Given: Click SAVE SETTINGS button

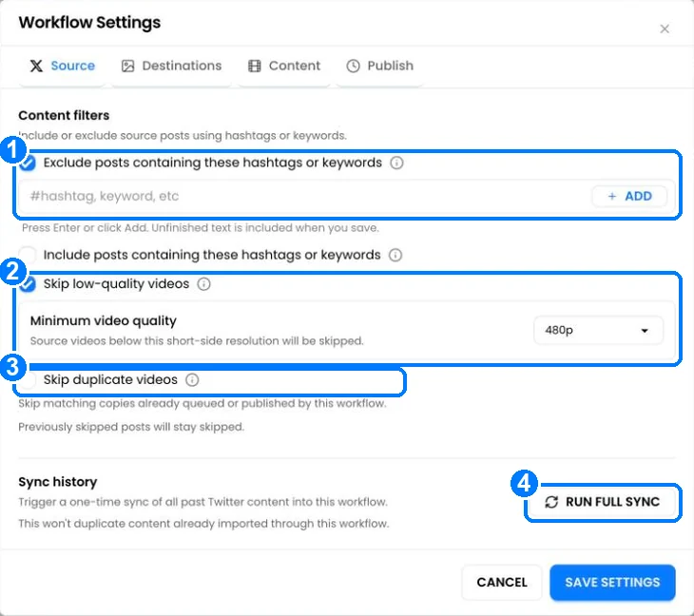Looking at the screenshot, I should (x=612, y=583).
